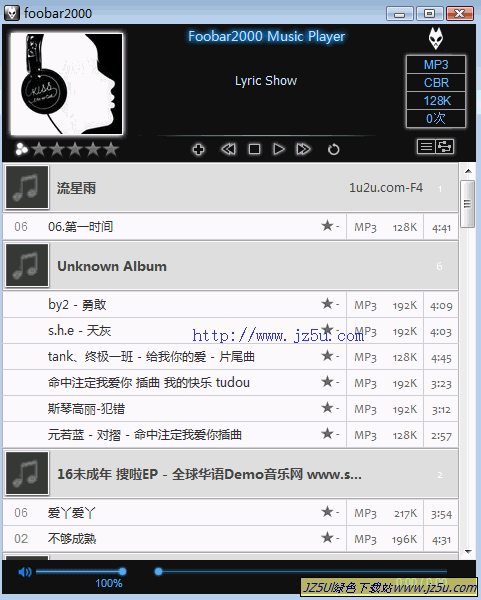Screen dimensions: 481x600
Task: Click the three-dots icon beside rating stars
Action: 21,149
